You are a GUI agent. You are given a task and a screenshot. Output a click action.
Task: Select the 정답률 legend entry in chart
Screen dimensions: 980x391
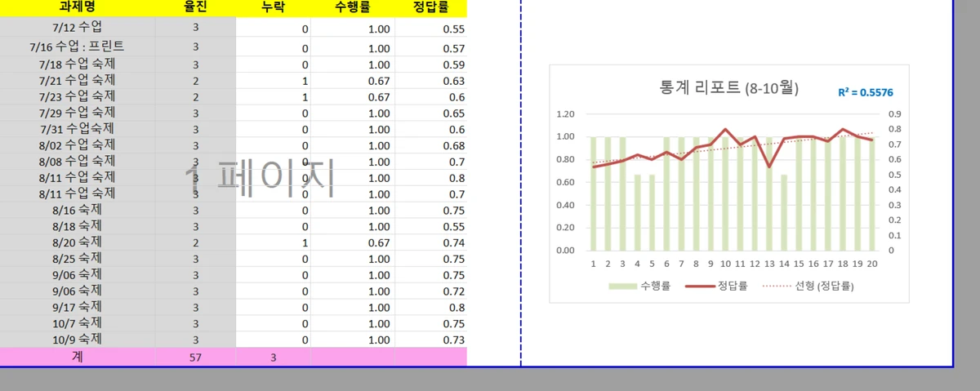(717, 286)
